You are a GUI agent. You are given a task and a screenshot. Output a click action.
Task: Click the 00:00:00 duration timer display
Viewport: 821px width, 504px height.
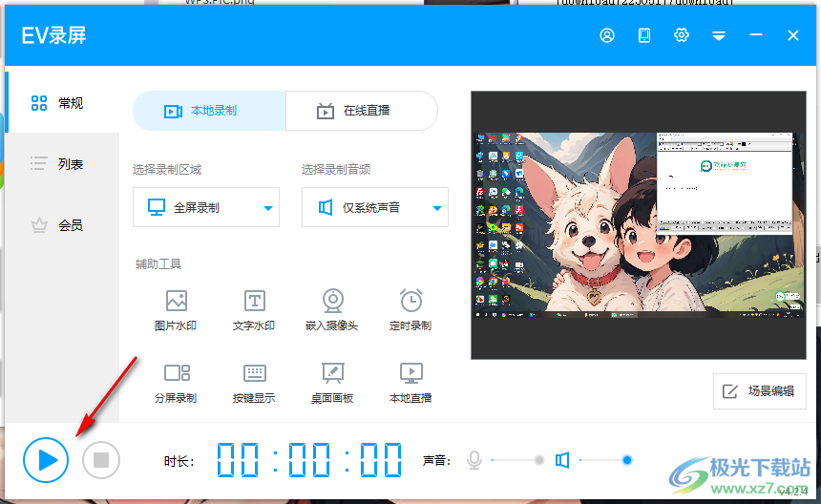pos(309,460)
